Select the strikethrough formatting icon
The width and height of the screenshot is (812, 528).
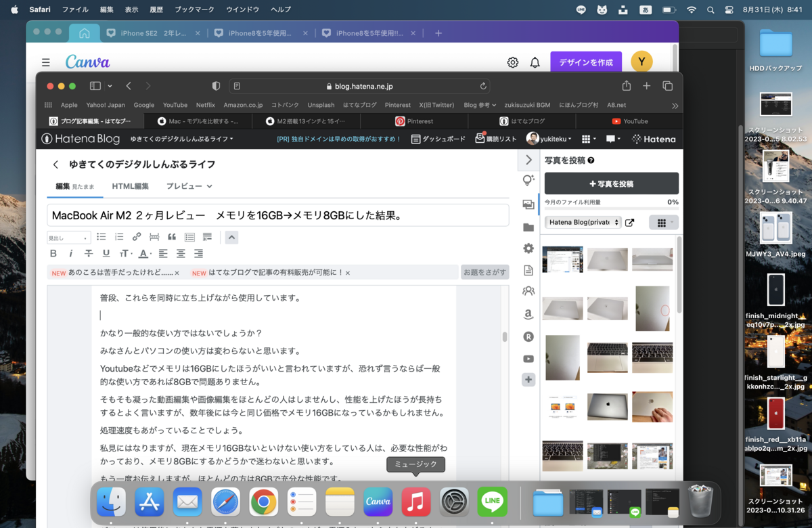pos(89,252)
